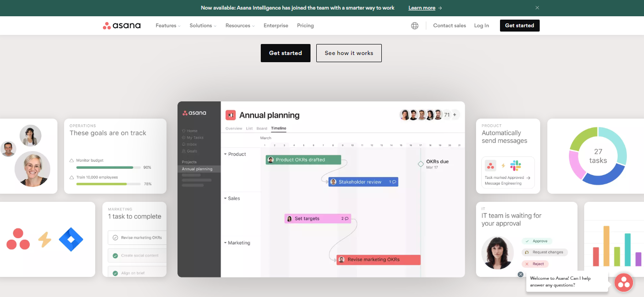The image size is (644, 297).
Task: Click the Jira diamond icon
Action: click(71, 240)
